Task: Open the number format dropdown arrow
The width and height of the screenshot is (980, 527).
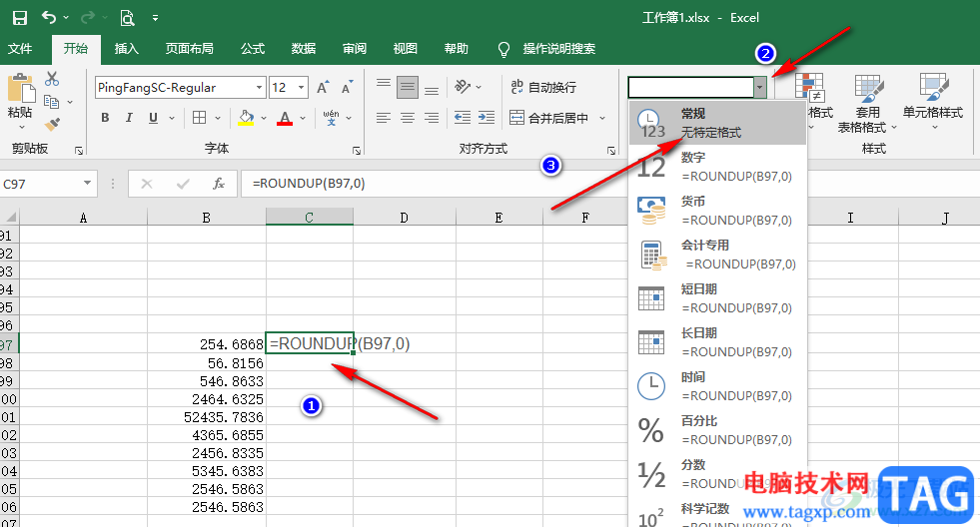Action: tap(759, 88)
